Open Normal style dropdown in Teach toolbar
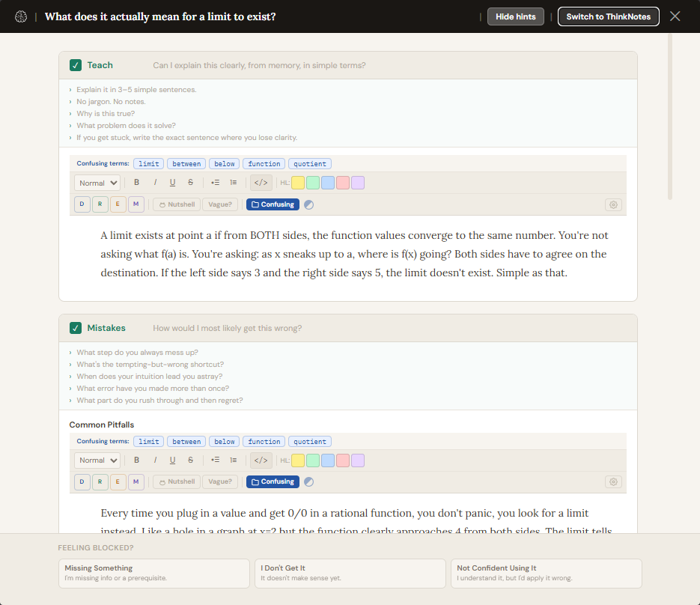Image resolution: width=700 pixels, height=605 pixels. point(97,183)
